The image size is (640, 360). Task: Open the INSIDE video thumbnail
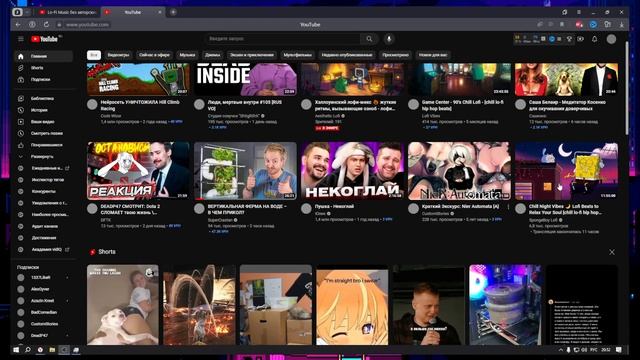[x=245, y=79]
